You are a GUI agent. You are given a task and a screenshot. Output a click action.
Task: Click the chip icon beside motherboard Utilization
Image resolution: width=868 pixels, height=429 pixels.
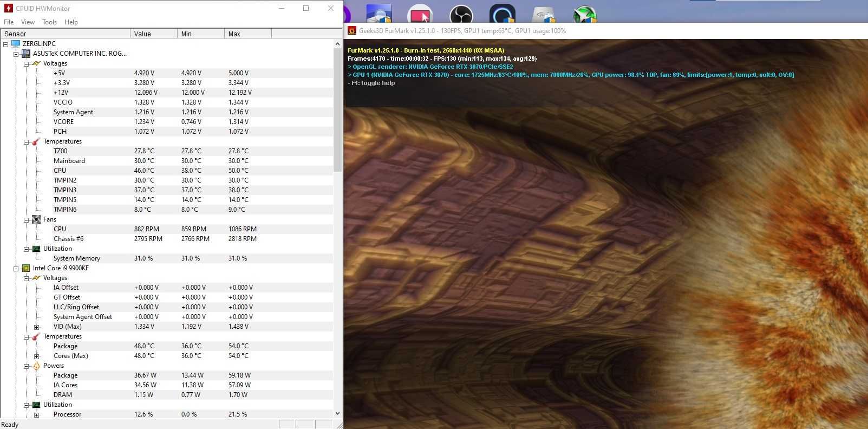coord(36,249)
